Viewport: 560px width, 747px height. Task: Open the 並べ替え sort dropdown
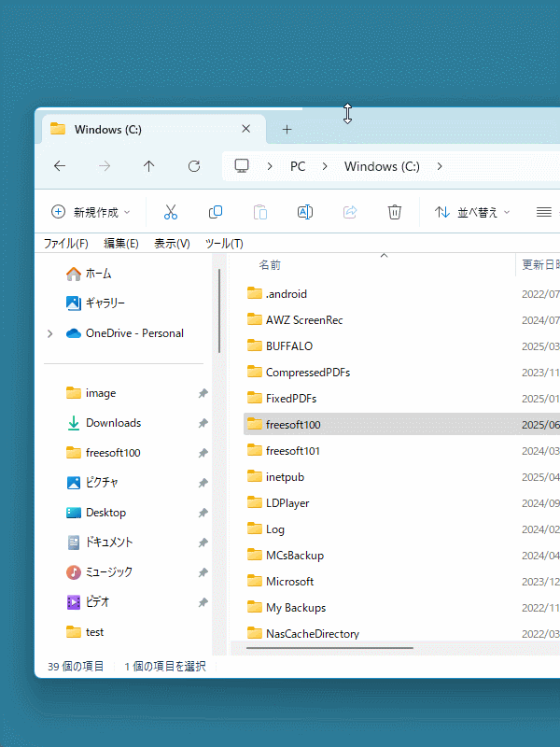471,212
